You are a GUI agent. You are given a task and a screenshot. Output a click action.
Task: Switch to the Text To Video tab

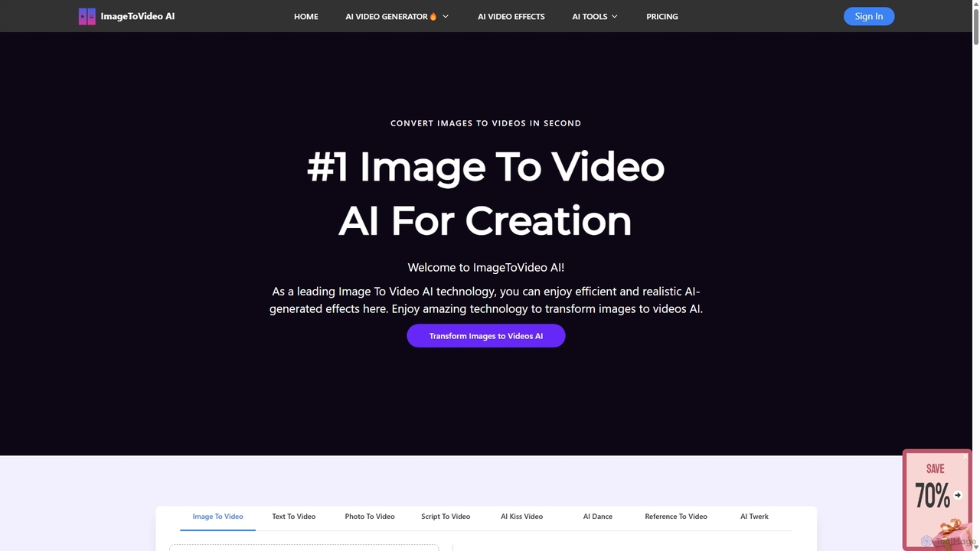[294, 517]
